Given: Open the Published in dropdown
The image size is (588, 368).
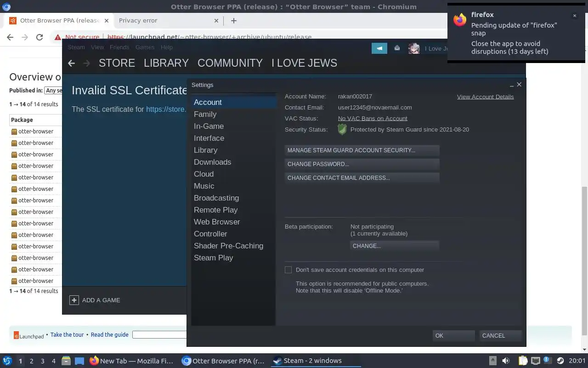Looking at the screenshot, I should pos(53,91).
